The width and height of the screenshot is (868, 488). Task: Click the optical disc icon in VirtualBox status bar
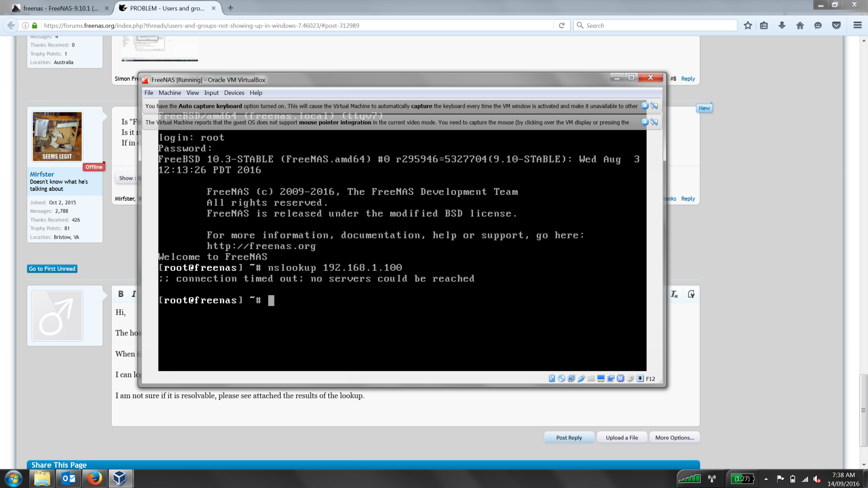tap(561, 379)
